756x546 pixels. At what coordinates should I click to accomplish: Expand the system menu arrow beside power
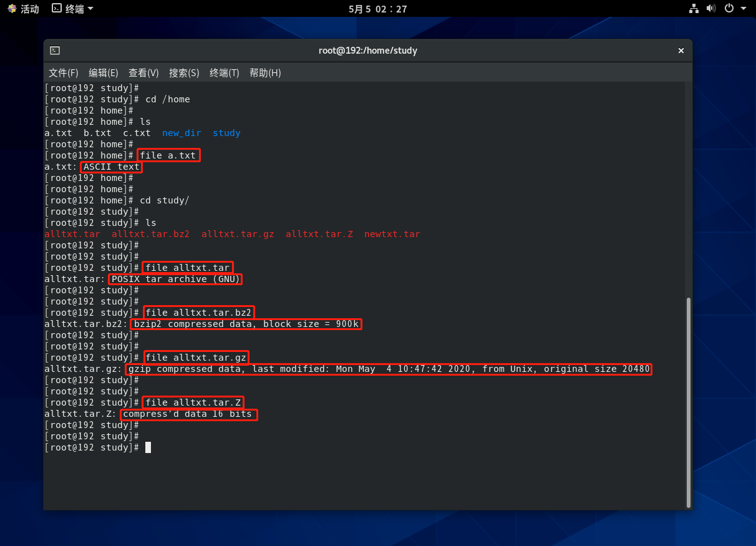744,9
